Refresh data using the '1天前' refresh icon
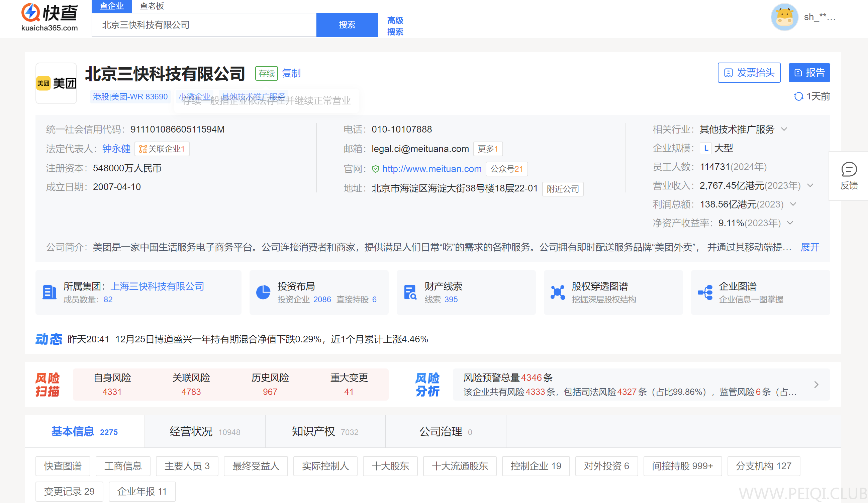 click(798, 96)
